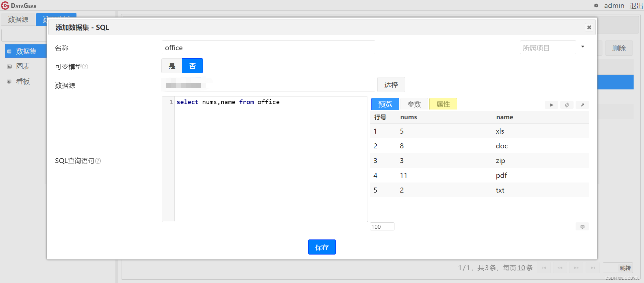Image resolution: width=644 pixels, height=283 pixels.
Task: Click the refresh preview icon
Action: pyautogui.click(x=567, y=105)
